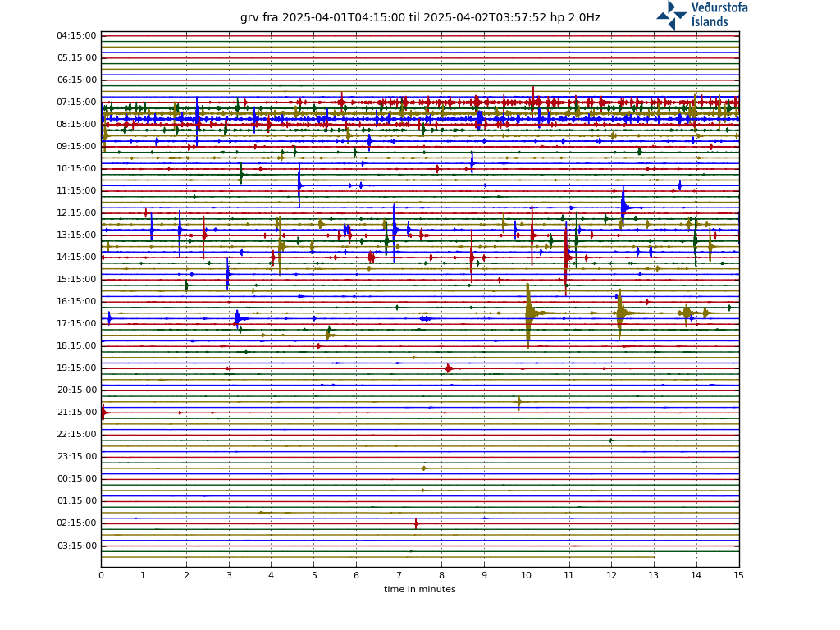The width and height of the screenshot is (840, 630).
Task: Click the 23:15:00 time label
Action: click(x=76, y=456)
